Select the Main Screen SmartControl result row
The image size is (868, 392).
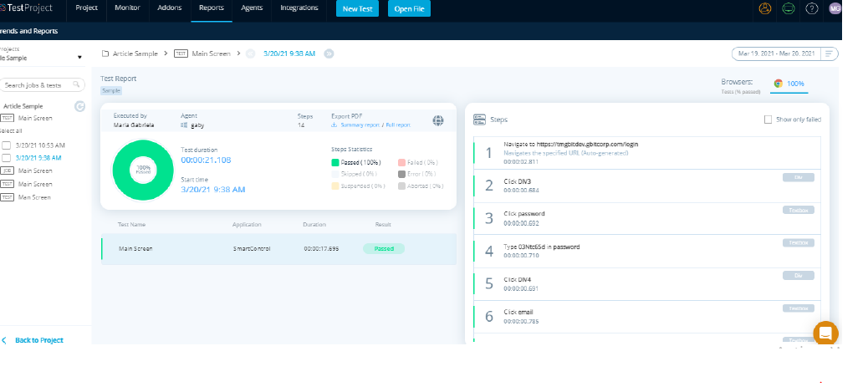click(x=278, y=248)
